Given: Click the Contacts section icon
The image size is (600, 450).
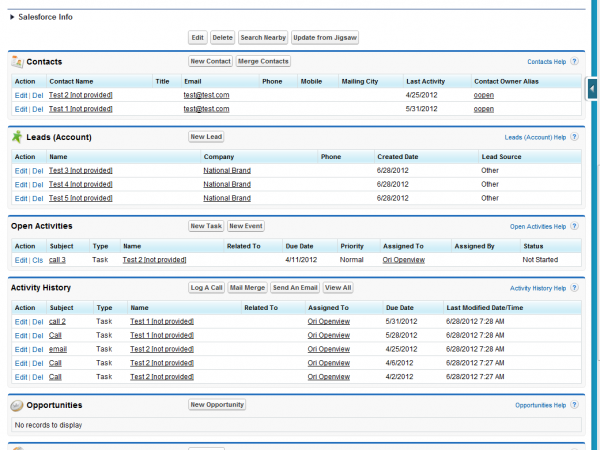Looking at the screenshot, I should coord(17,62).
